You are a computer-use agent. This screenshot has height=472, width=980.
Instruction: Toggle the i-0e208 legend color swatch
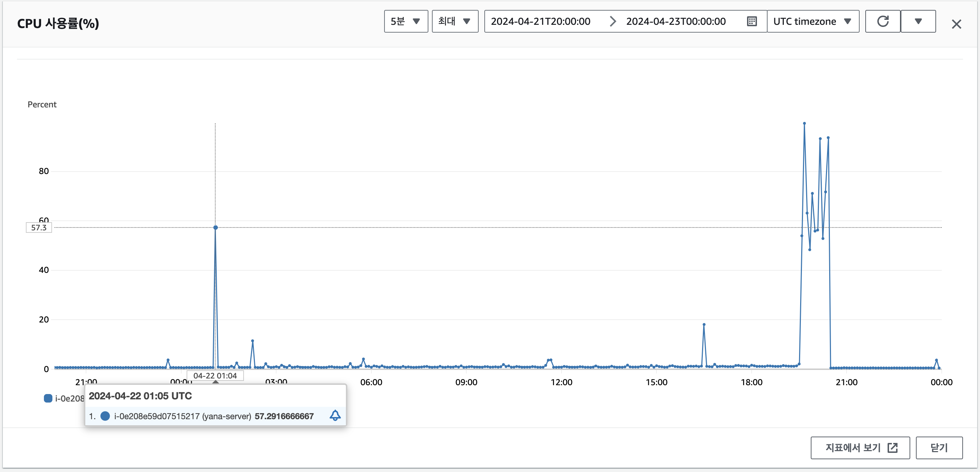(48, 398)
